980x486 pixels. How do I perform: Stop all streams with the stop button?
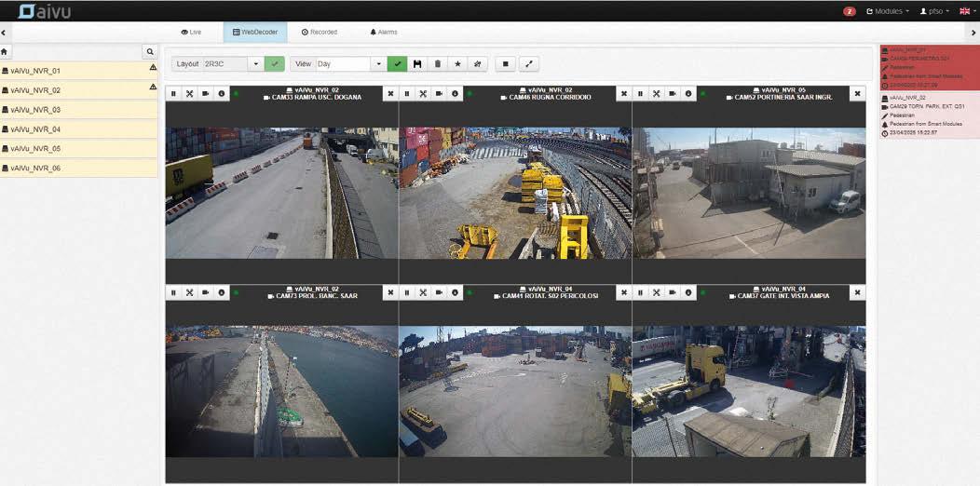coord(506,64)
